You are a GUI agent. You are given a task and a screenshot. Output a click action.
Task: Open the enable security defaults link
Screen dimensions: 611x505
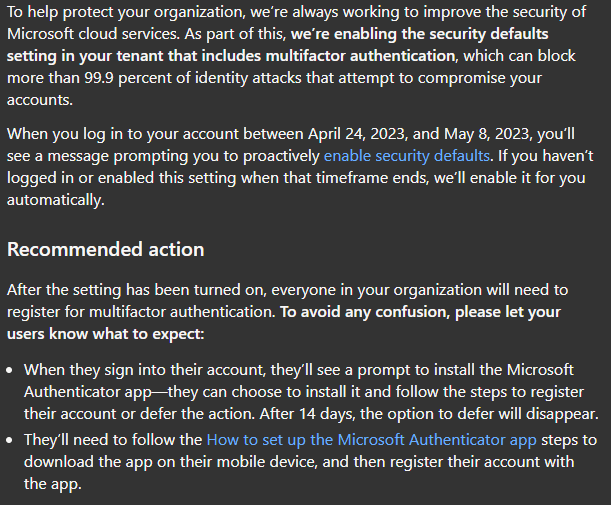(x=406, y=156)
